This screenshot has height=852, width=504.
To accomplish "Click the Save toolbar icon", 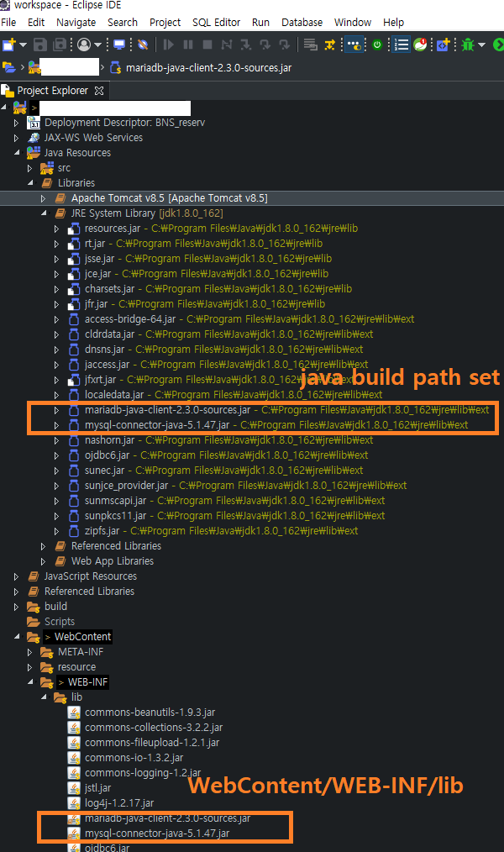I will point(42,44).
